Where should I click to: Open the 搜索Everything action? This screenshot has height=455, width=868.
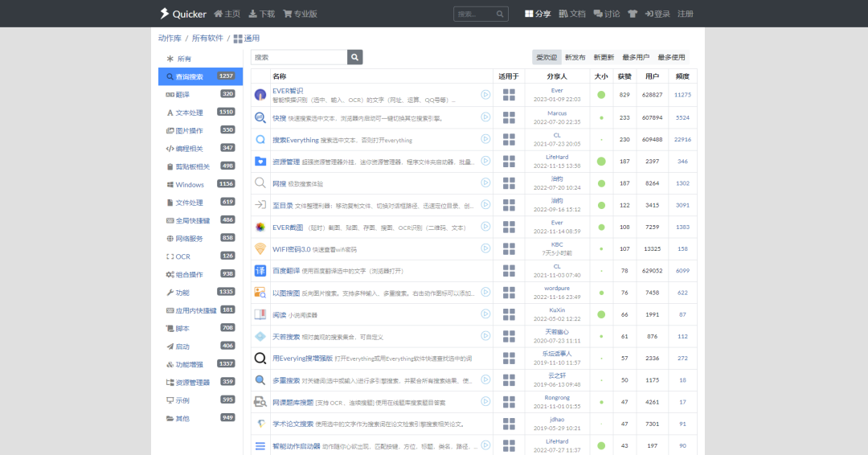tap(295, 140)
